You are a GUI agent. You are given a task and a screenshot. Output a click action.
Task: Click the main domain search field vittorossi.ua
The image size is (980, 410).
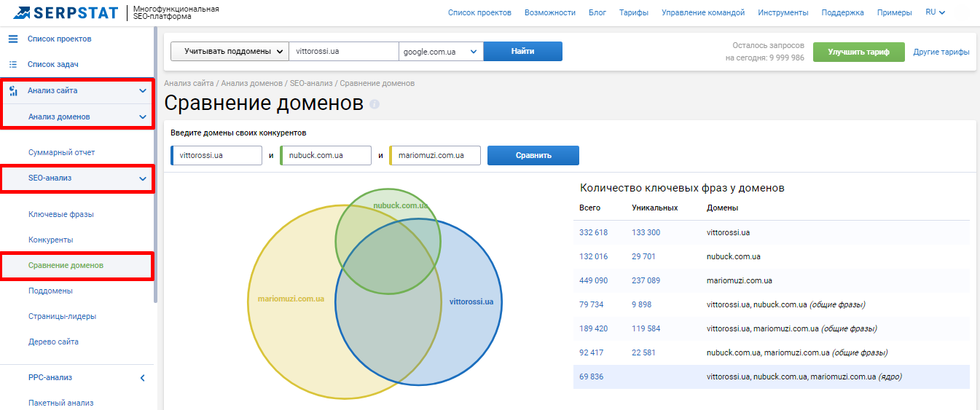point(344,52)
